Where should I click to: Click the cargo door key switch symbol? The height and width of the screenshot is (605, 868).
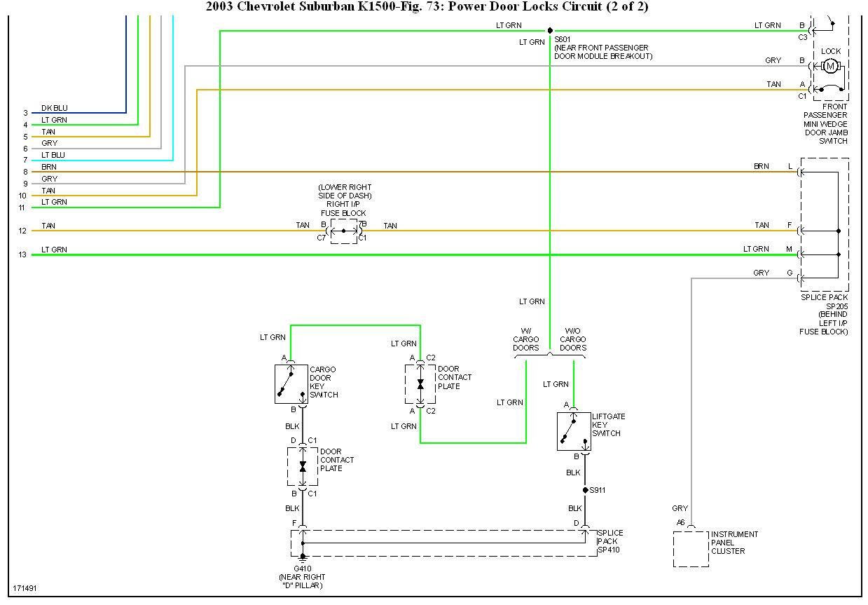[291, 383]
